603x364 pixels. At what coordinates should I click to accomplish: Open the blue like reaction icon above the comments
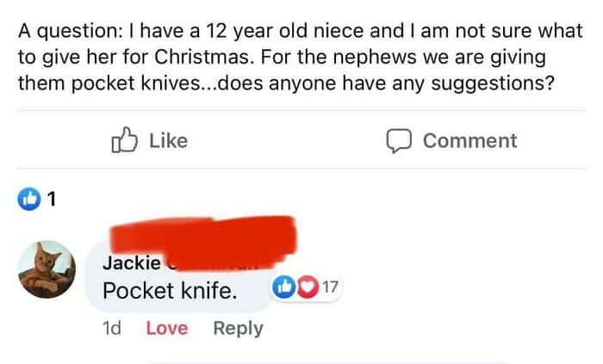pos(28,199)
